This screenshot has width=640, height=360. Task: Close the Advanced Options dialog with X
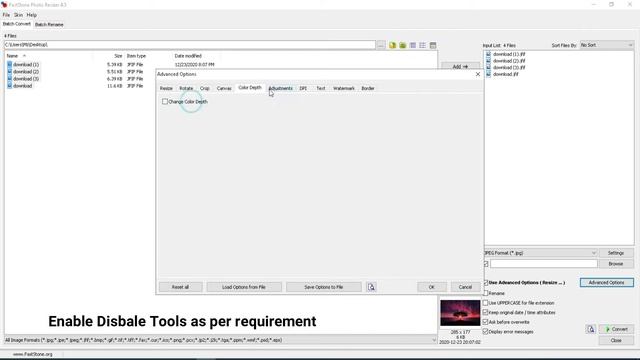pyautogui.click(x=478, y=74)
